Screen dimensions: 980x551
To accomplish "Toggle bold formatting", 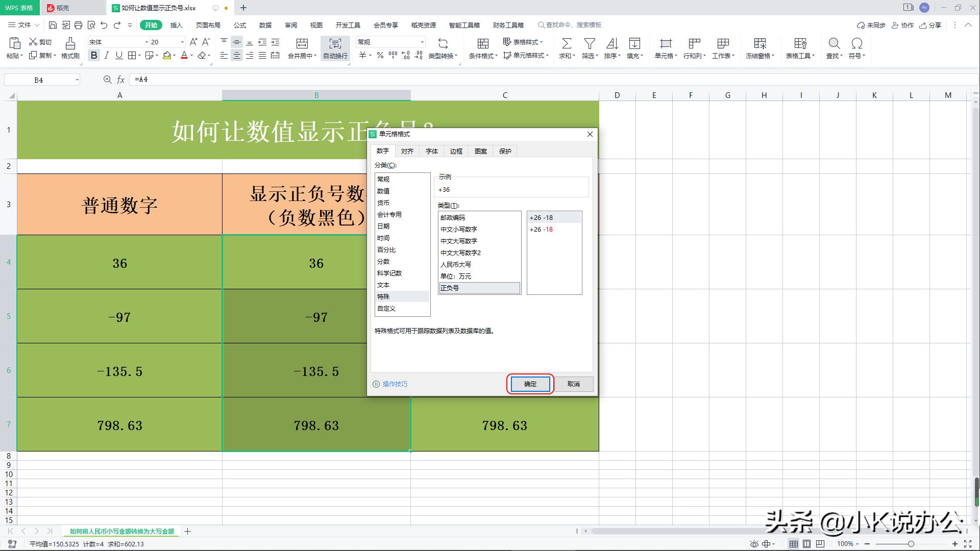I will pyautogui.click(x=94, y=56).
